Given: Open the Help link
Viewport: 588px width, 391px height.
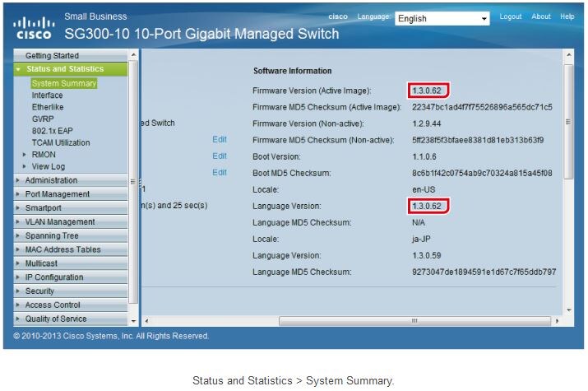Looking at the screenshot, I should (567, 16).
